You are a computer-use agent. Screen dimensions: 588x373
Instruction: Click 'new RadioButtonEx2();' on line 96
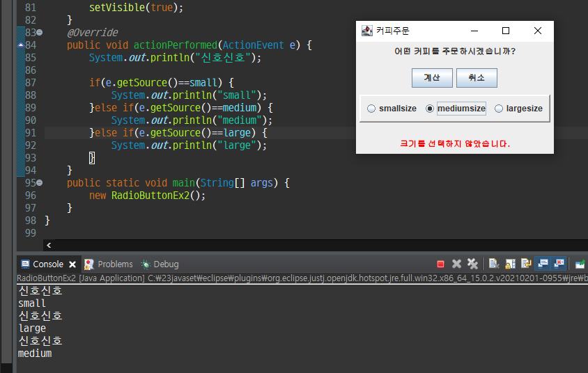tap(147, 196)
